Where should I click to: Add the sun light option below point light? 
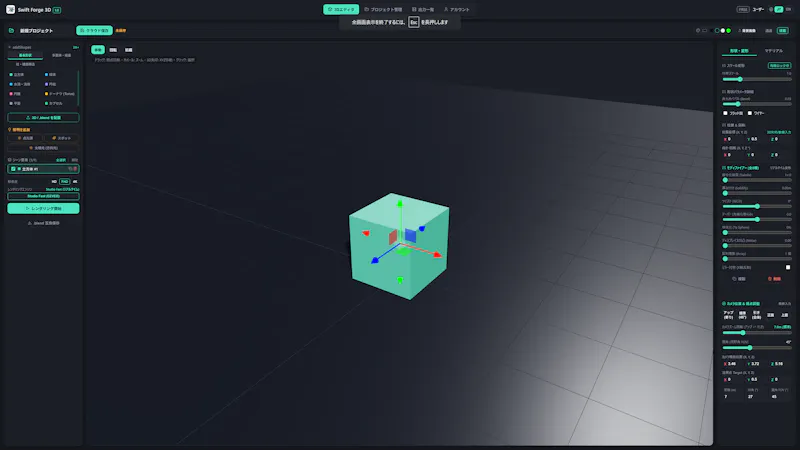[43, 148]
